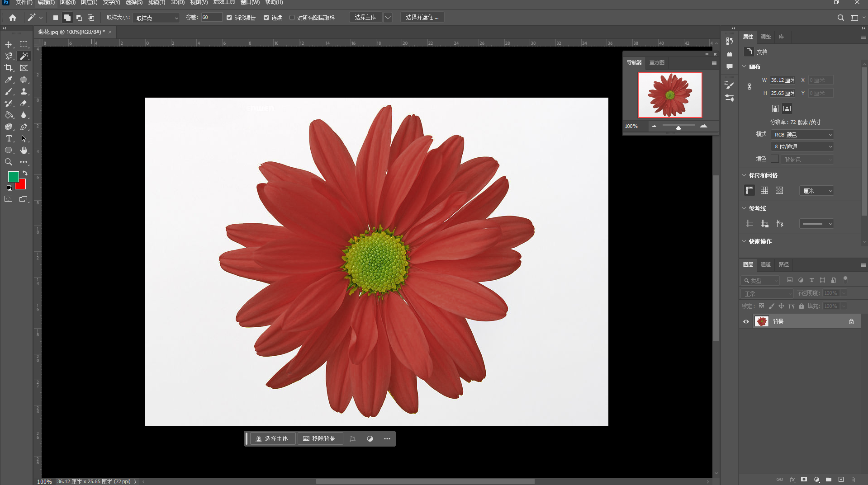
Task: Hide the 背景 layer with eye icon
Action: [x=746, y=321]
